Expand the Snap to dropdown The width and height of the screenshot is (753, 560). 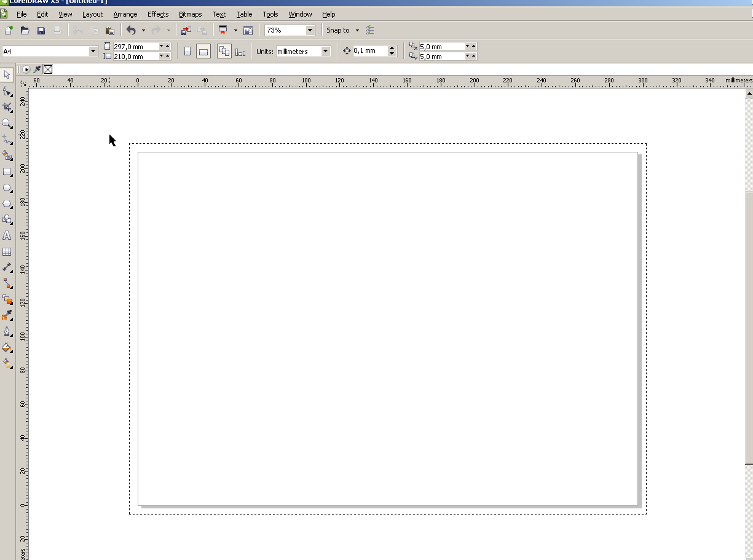(357, 31)
